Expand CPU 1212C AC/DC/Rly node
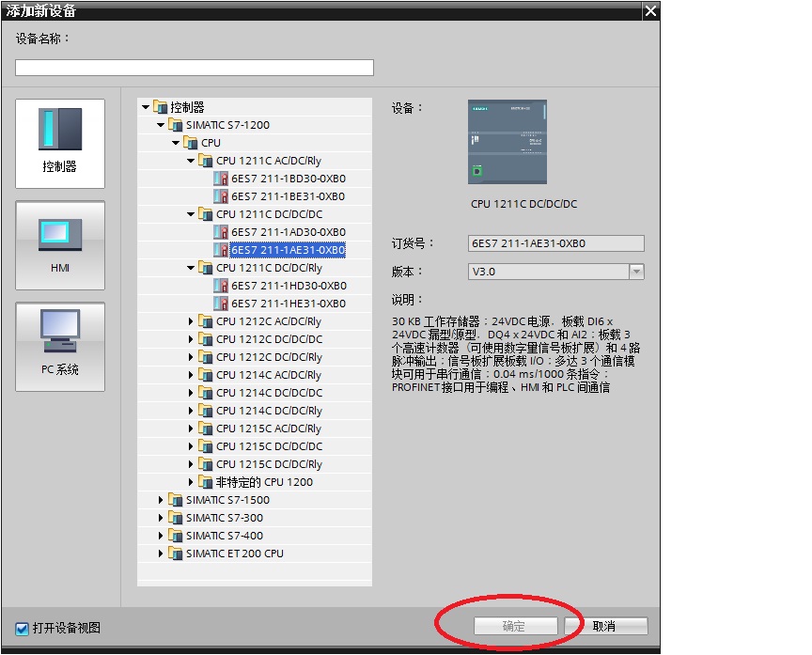The height and width of the screenshot is (655, 812). [191, 321]
